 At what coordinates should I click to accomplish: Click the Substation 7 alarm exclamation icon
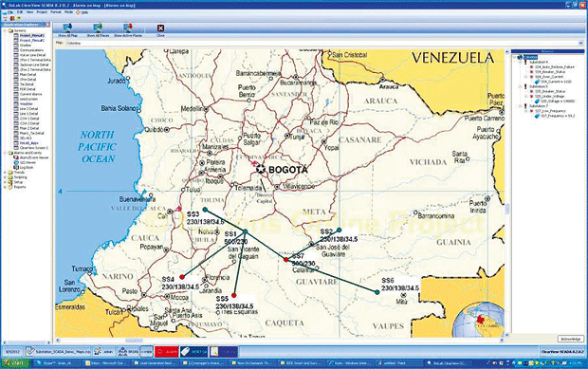pyautogui.click(x=525, y=106)
